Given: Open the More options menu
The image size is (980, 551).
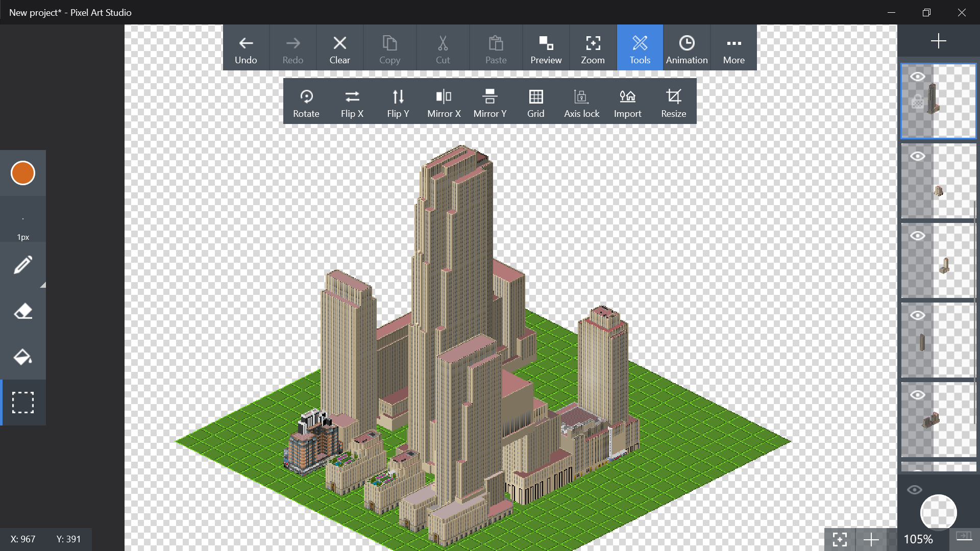Looking at the screenshot, I should pyautogui.click(x=734, y=48).
